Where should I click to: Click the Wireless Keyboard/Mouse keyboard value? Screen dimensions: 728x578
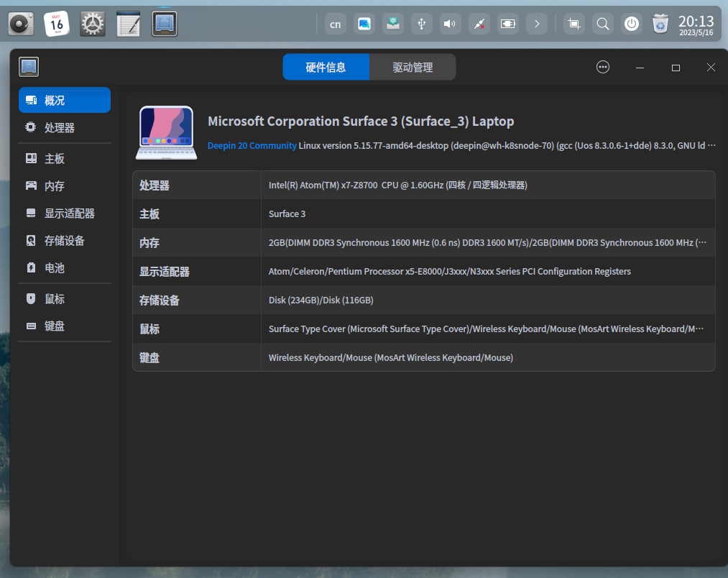click(391, 358)
